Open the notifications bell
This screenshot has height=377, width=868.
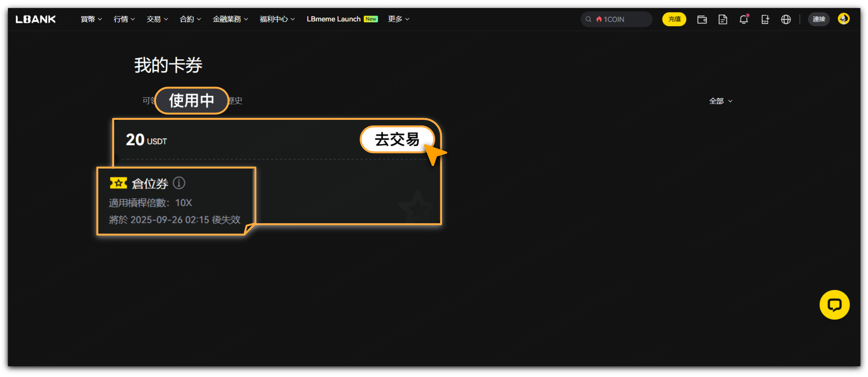click(x=743, y=19)
